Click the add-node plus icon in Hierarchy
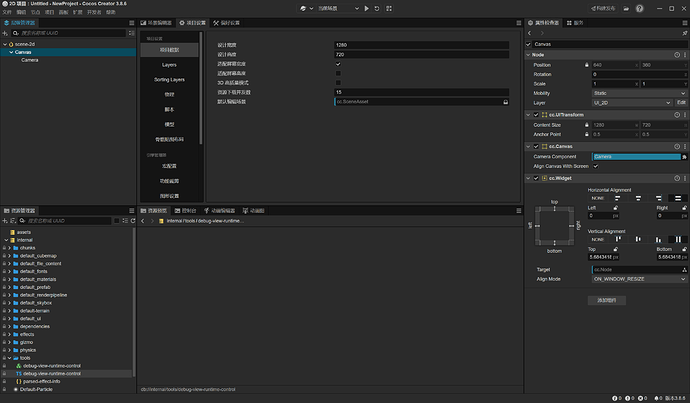The width and height of the screenshot is (690, 403). pyautogui.click(x=5, y=33)
